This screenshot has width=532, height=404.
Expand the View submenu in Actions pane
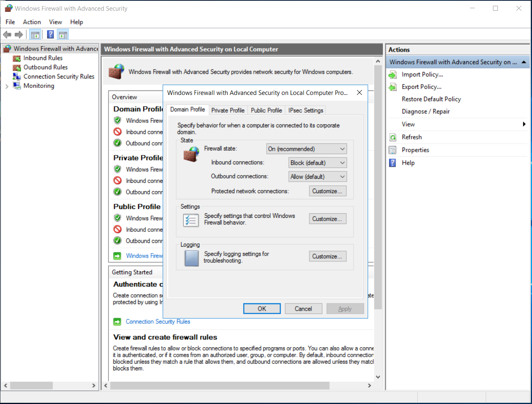click(524, 124)
